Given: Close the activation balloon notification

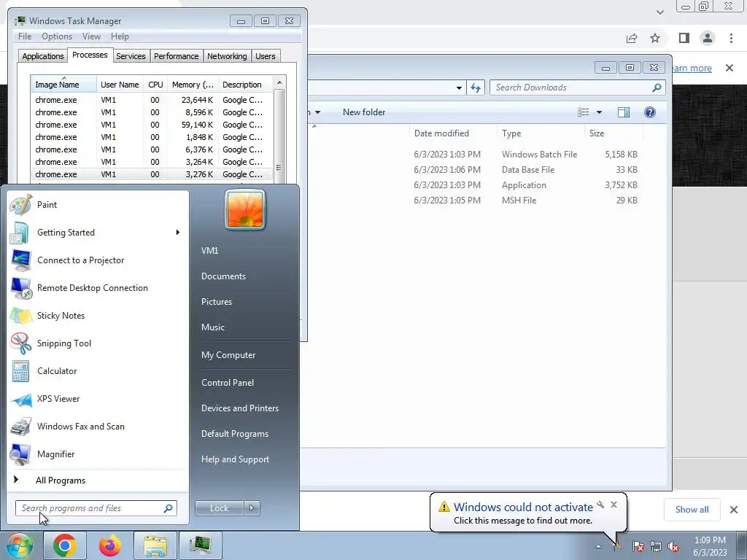Looking at the screenshot, I should 614,505.
